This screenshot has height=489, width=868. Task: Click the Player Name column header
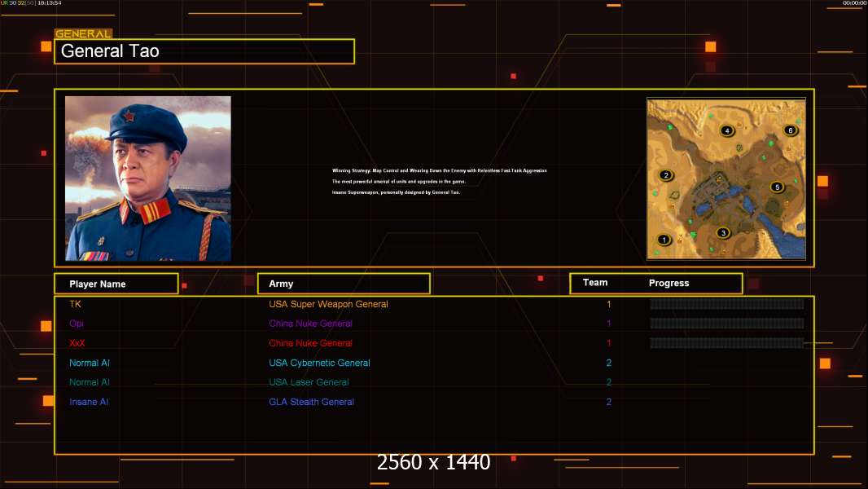[x=116, y=284]
